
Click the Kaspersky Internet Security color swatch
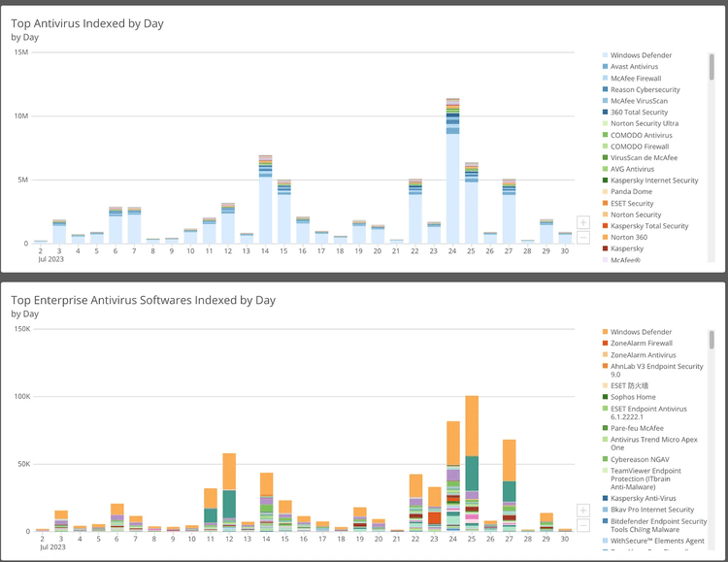point(605,181)
